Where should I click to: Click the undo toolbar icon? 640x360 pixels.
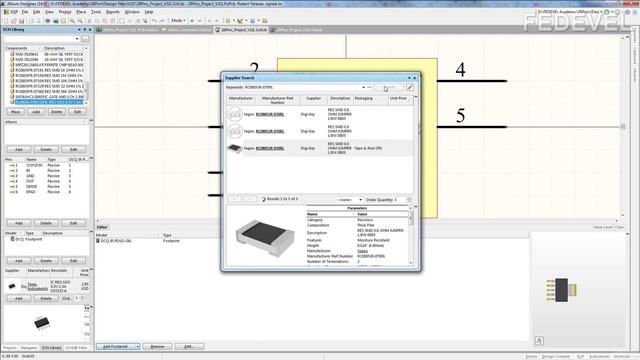click(x=154, y=21)
